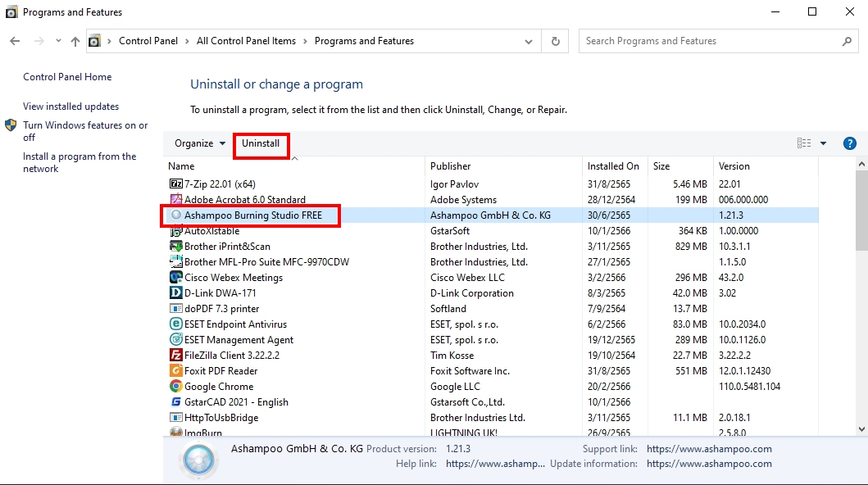Click the refresh button in address bar

[555, 41]
